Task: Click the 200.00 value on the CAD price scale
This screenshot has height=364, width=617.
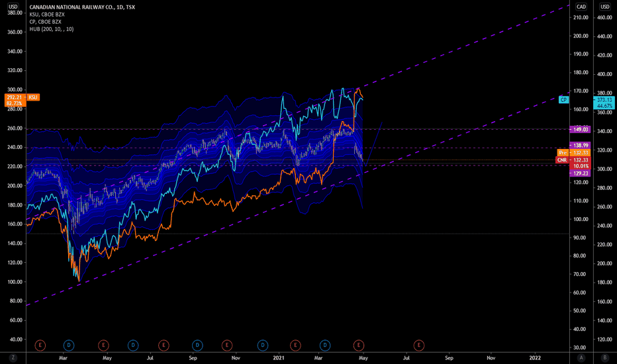Action: [x=581, y=36]
